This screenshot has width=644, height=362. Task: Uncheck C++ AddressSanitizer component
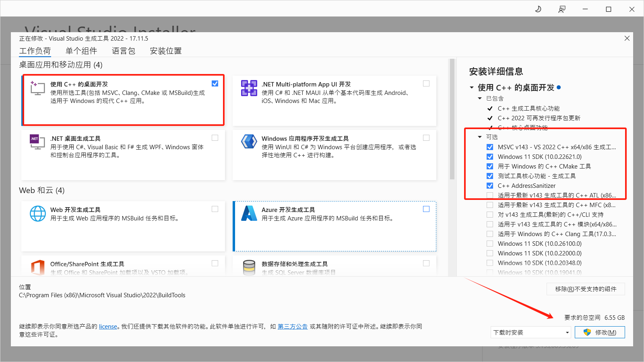(x=490, y=186)
